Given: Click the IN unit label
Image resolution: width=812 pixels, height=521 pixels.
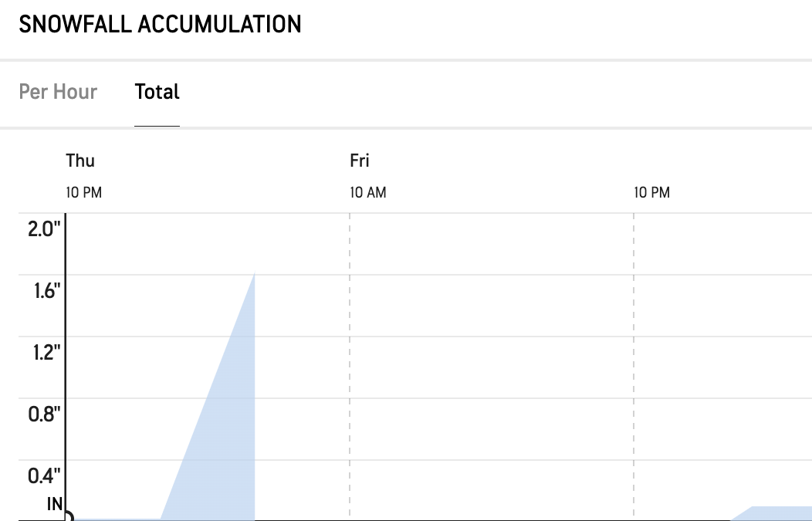Looking at the screenshot, I should [x=55, y=504].
